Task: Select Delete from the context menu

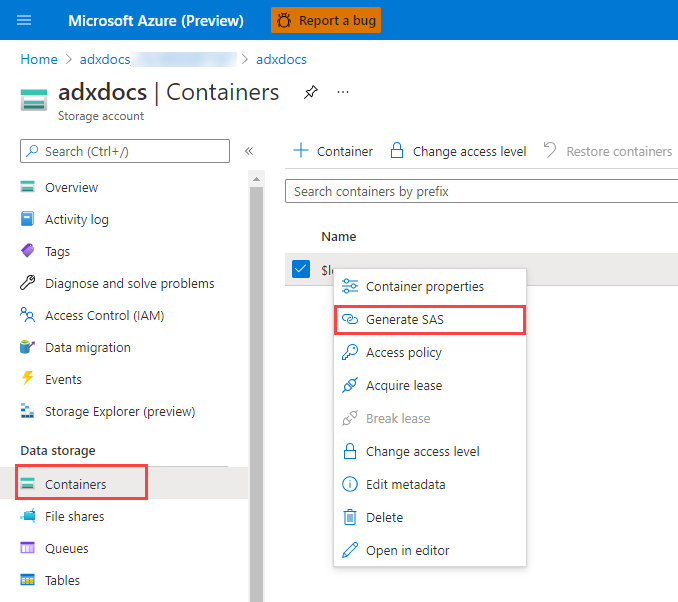Action: pos(384,517)
